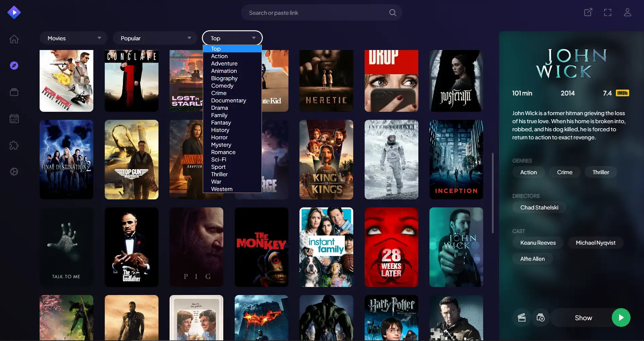
Task: Expand the Popular catalog dropdown
Action: click(x=155, y=38)
